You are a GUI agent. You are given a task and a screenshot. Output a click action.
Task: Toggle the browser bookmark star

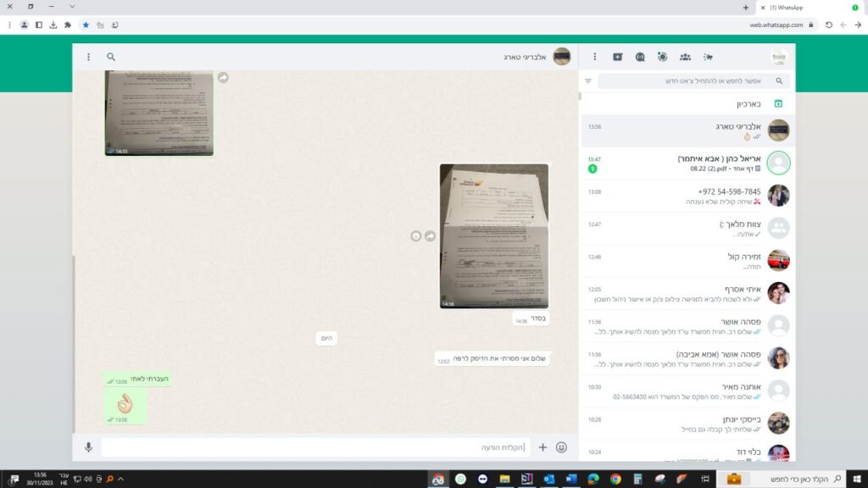pyautogui.click(x=86, y=25)
